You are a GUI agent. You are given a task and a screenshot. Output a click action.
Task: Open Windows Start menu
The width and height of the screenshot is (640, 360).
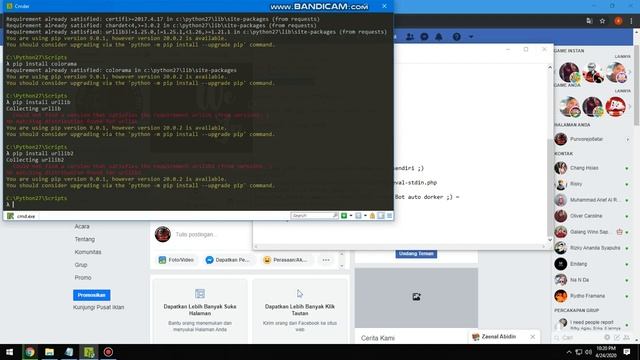[x=9, y=352]
